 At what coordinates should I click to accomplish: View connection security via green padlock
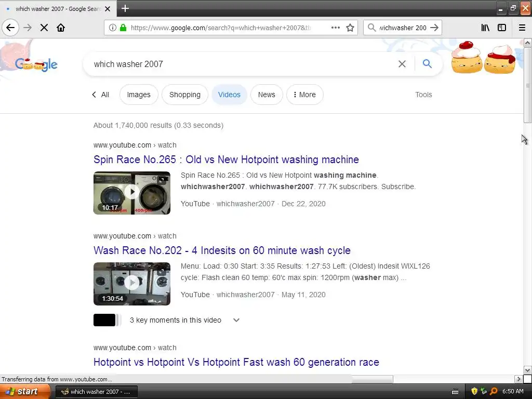[123, 28]
